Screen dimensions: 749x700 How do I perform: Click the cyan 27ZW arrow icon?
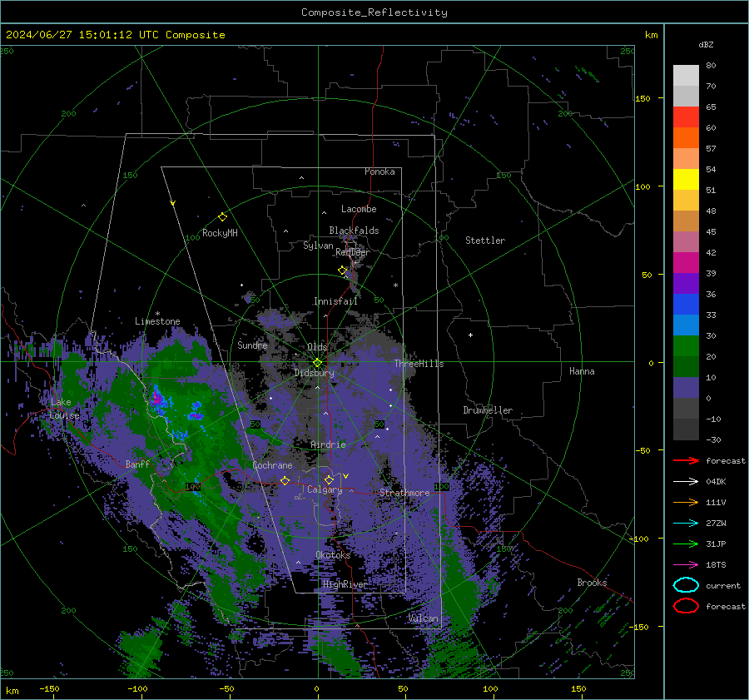686,524
